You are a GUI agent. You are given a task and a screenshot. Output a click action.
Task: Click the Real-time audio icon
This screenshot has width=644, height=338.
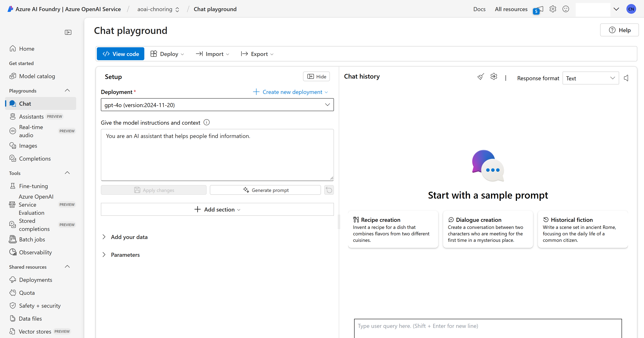pos(13,131)
